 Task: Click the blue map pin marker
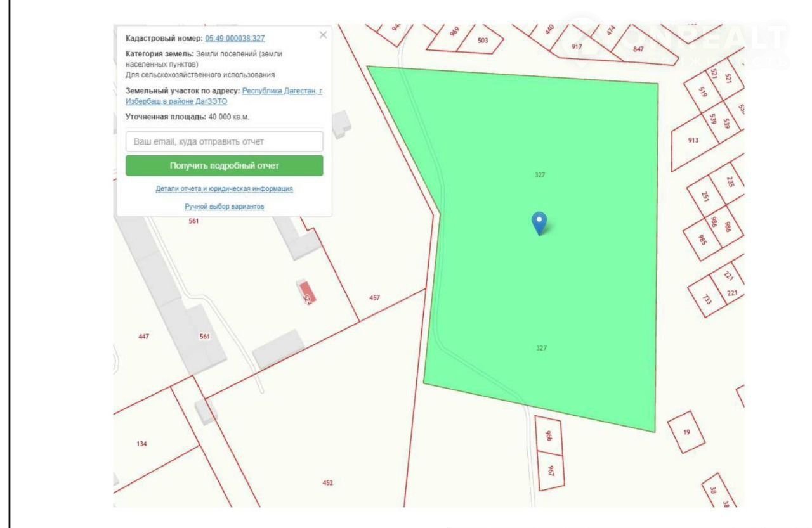click(x=539, y=222)
